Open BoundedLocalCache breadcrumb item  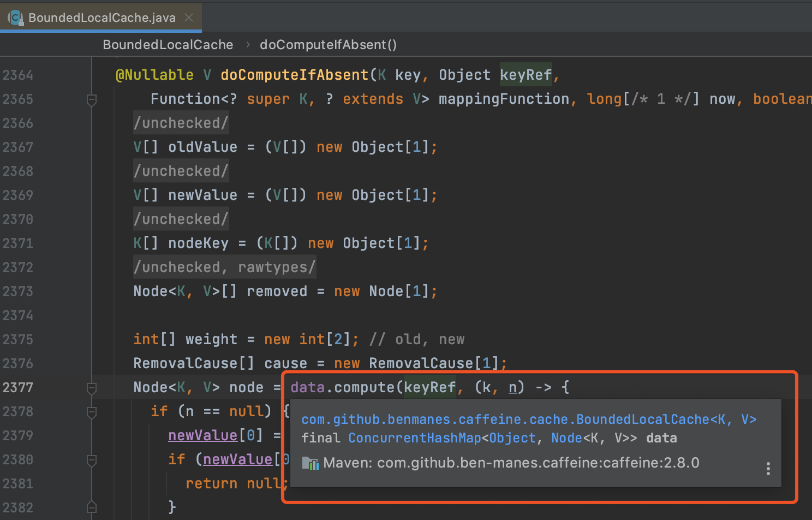[168, 45]
